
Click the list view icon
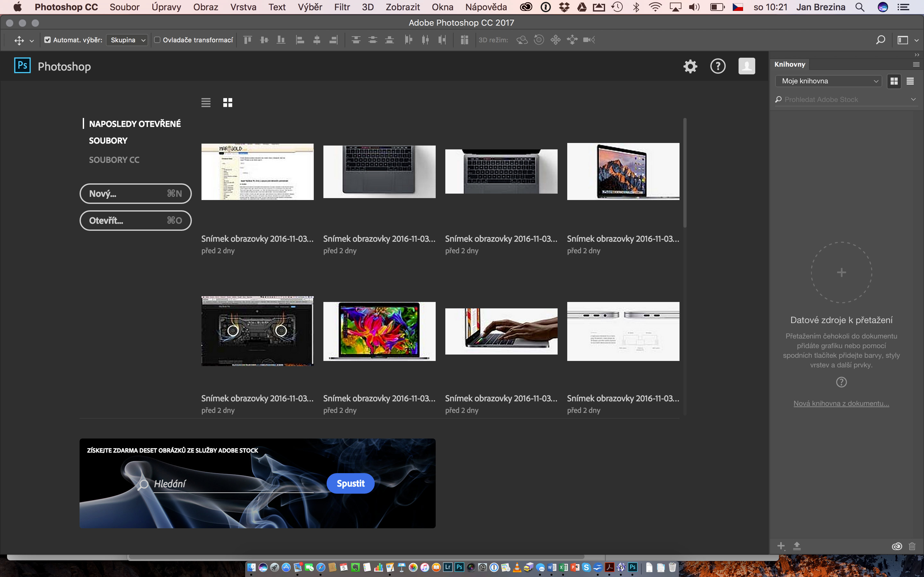(206, 102)
